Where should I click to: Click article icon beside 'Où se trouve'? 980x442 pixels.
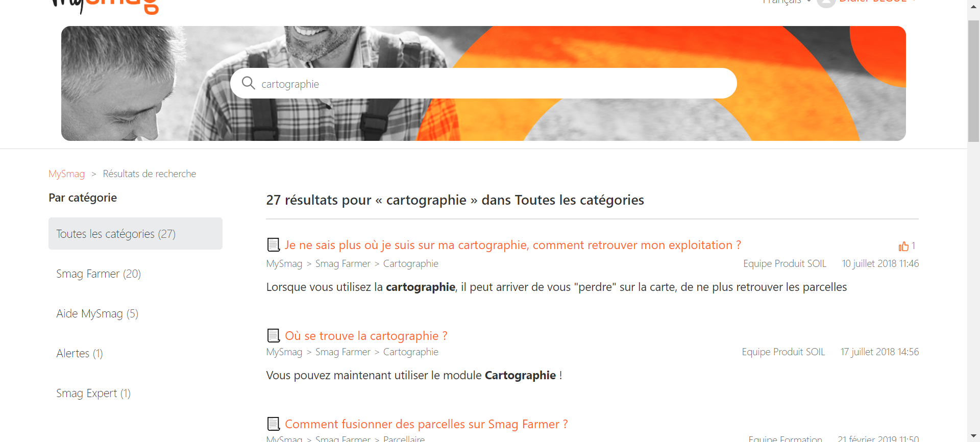pyautogui.click(x=274, y=336)
